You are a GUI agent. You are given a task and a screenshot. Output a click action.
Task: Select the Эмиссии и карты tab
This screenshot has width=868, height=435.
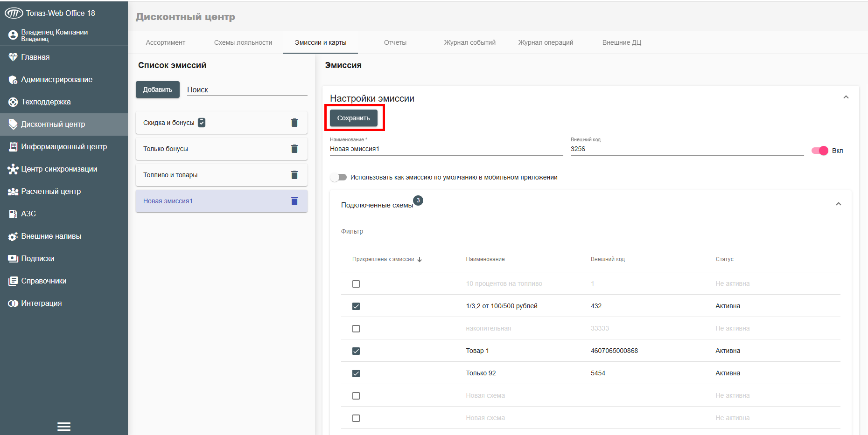pyautogui.click(x=321, y=42)
